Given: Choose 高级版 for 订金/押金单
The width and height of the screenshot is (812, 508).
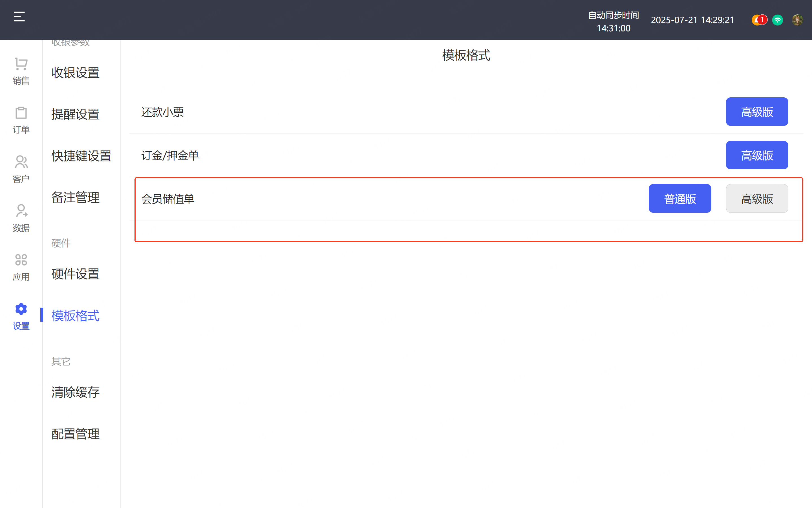Looking at the screenshot, I should 757,155.
